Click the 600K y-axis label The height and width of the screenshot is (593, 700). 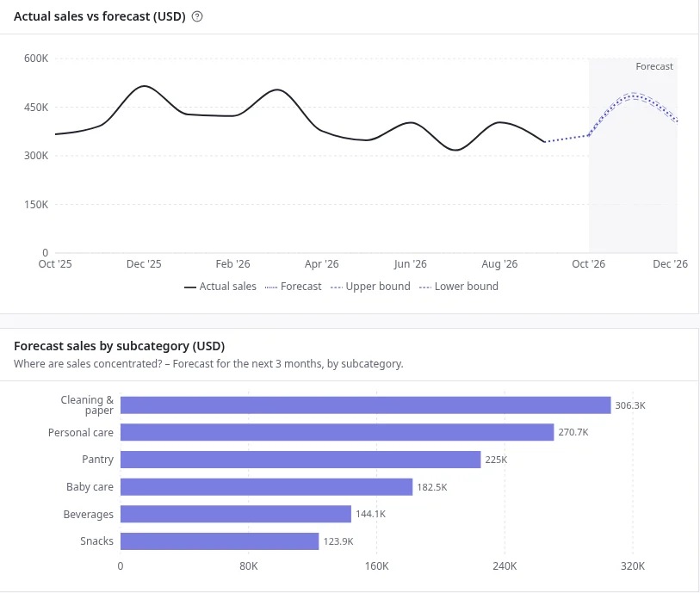pos(36,59)
